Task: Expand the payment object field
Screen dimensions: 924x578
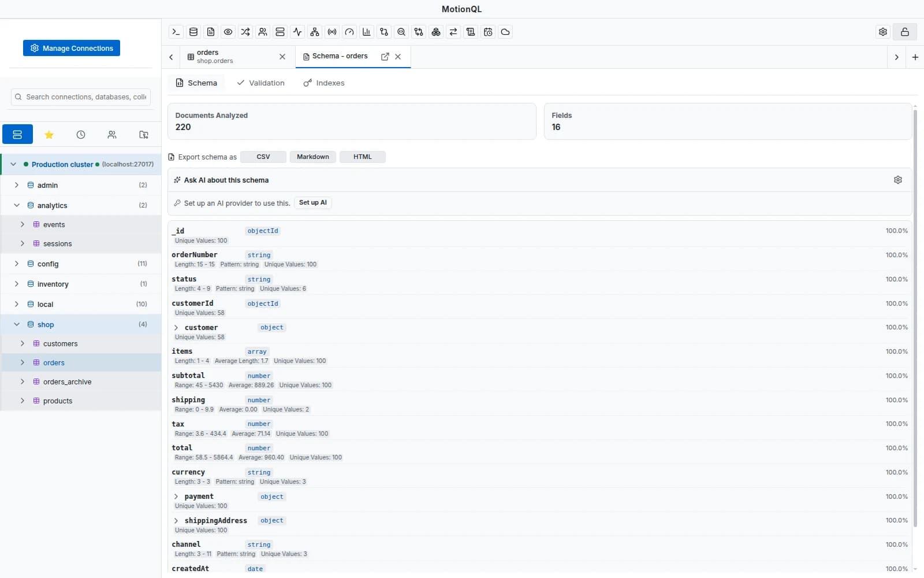Action: pyautogui.click(x=176, y=497)
